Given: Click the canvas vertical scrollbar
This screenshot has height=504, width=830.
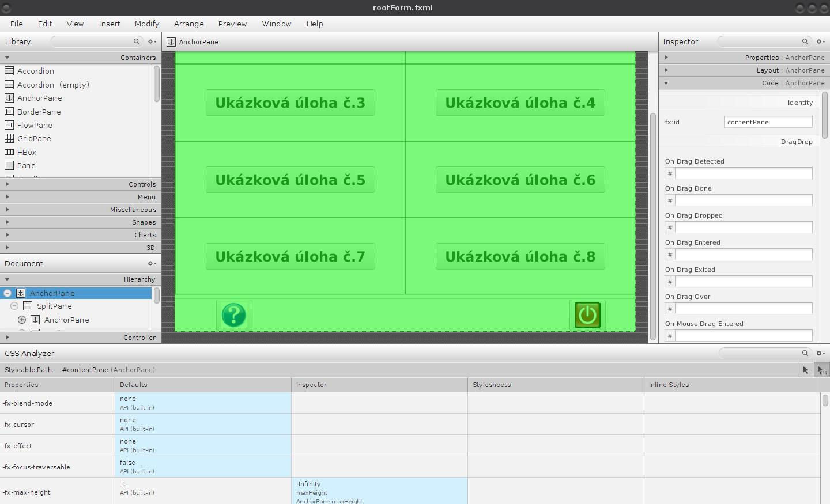Looking at the screenshot, I should (x=653, y=226).
